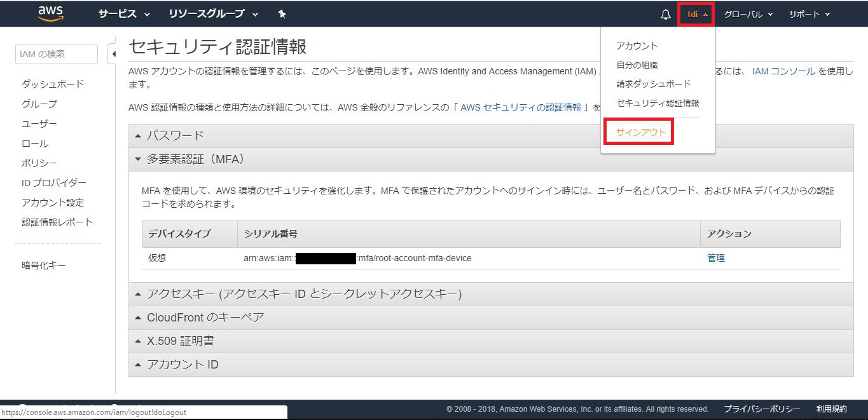Open the AWS セキュリティの認証情報 link
Screen dimensions: 868x420
click(x=521, y=107)
